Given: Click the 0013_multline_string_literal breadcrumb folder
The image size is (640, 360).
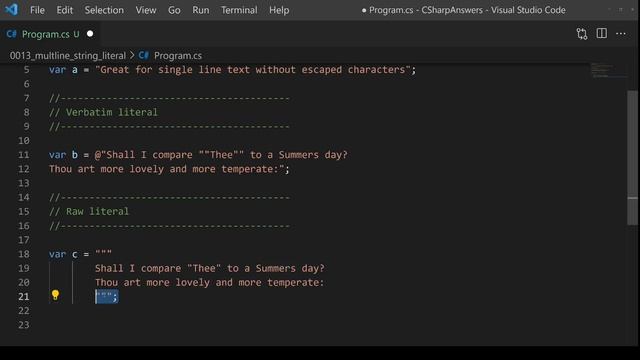Looking at the screenshot, I should (68, 56).
